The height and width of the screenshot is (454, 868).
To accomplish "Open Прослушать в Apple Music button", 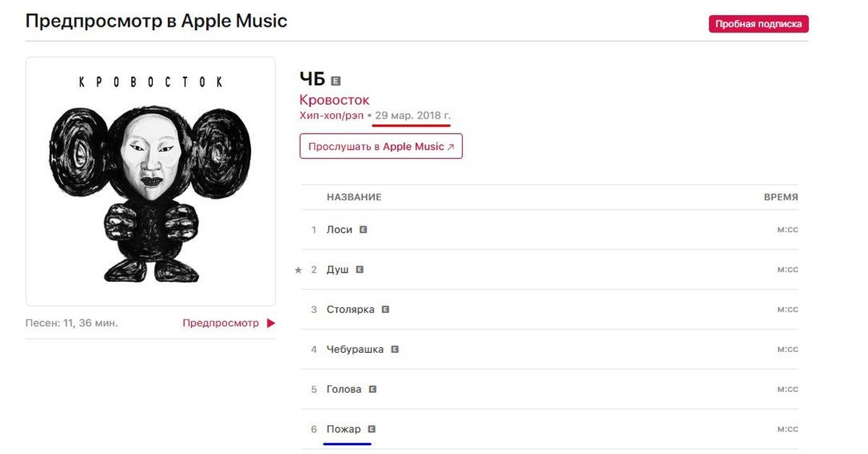I will [381, 146].
